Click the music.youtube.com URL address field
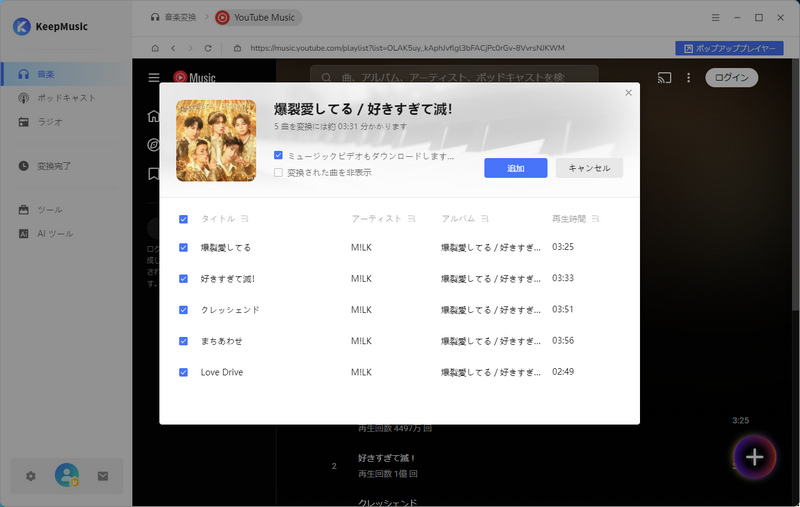 pyautogui.click(x=407, y=48)
